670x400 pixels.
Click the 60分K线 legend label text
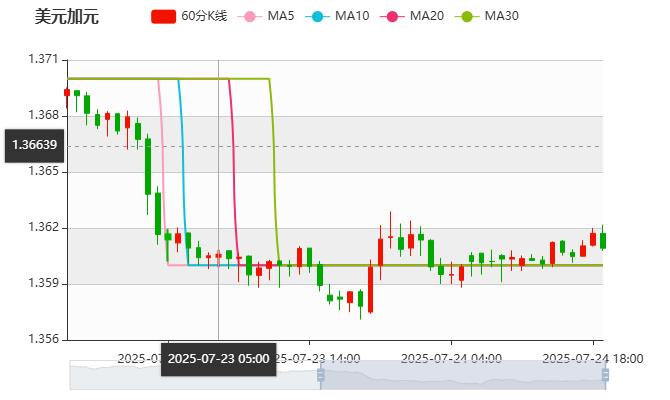click(207, 17)
